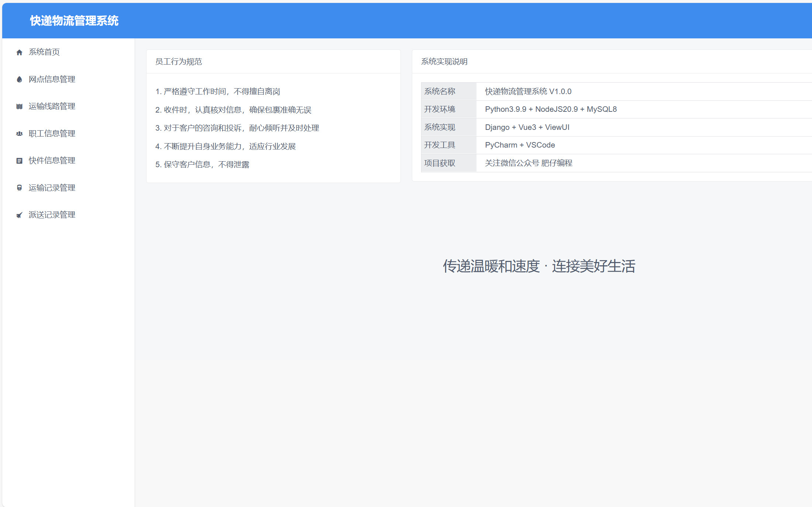This screenshot has height=507, width=812.
Task: Click rule 1 严格遵守工作时间
Action: click(x=218, y=92)
